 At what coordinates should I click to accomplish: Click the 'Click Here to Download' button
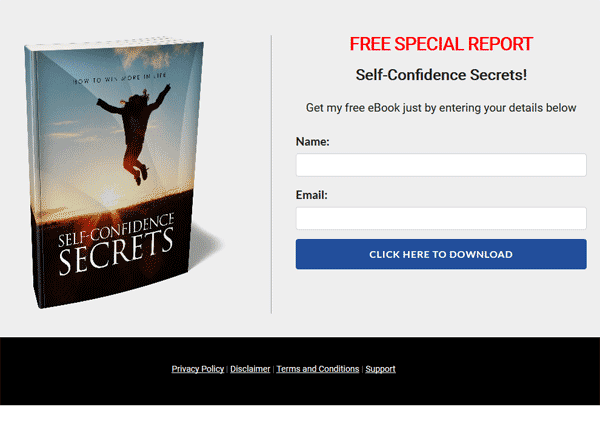tap(441, 254)
